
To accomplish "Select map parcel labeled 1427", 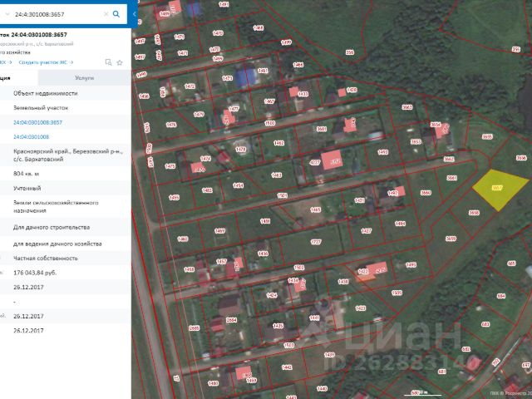I will click(x=366, y=231).
